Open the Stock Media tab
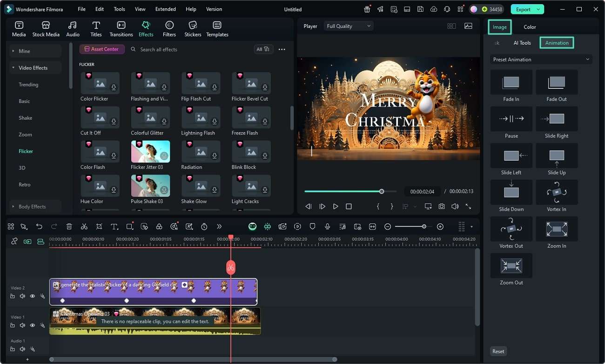 click(46, 29)
